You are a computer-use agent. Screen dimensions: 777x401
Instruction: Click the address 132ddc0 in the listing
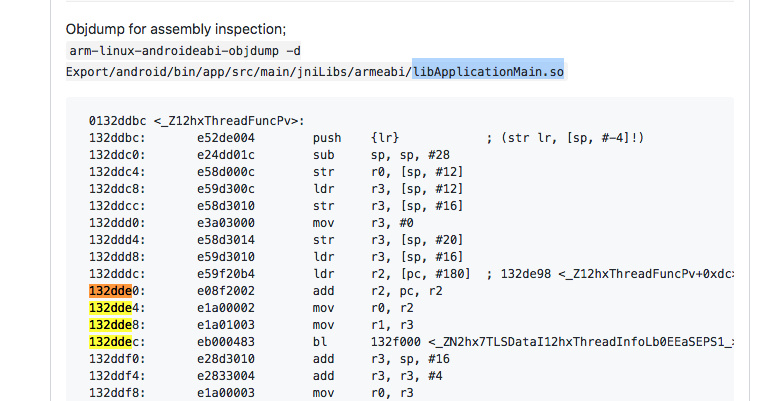pos(117,154)
